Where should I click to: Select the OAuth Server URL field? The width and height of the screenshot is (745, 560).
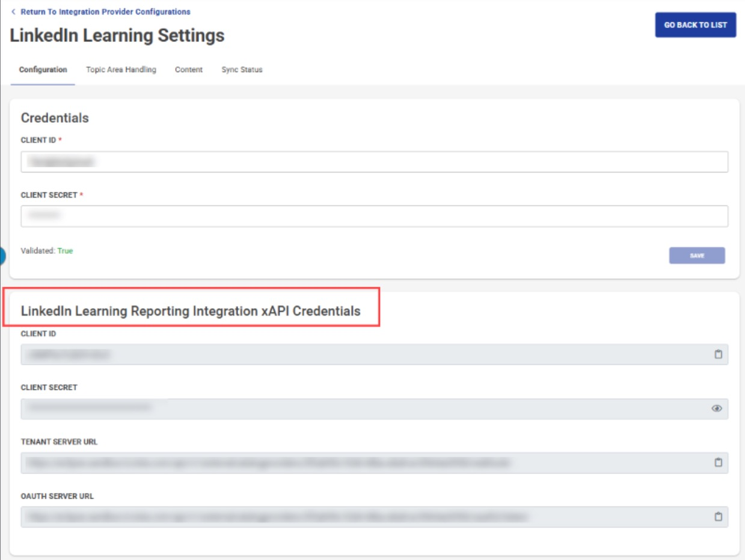[375, 517]
